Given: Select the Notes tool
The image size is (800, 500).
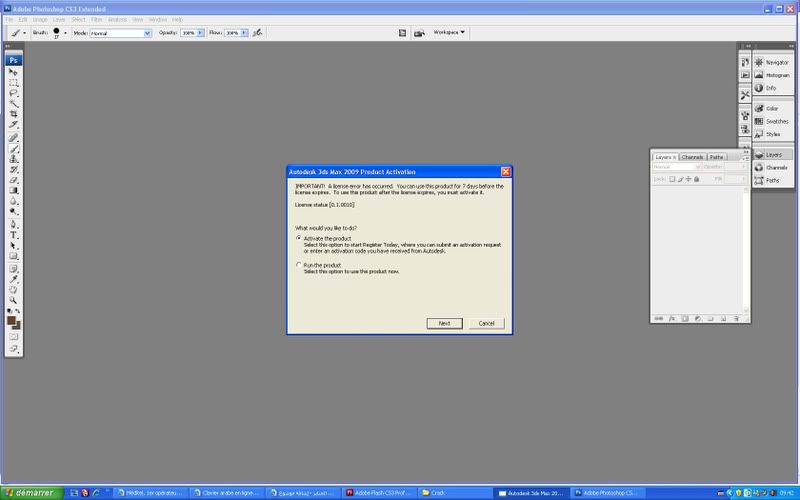Looking at the screenshot, I should pyautogui.click(x=14, y=269).
